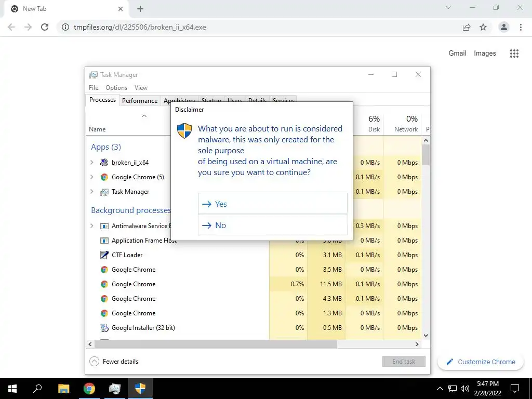Open the Gmail link

tap(457, 54)
